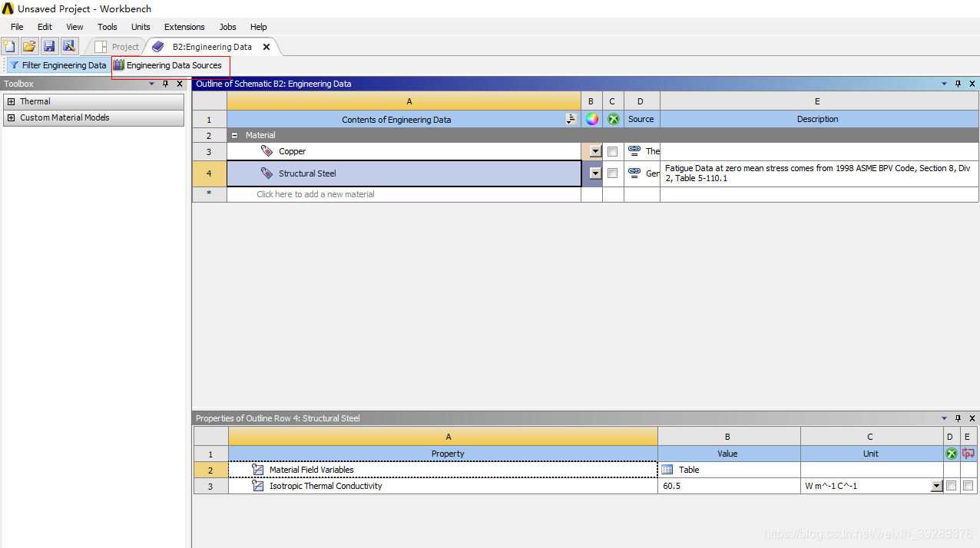Click the Source column header
This screenshot has height=548, width=980.
point(641,119)
